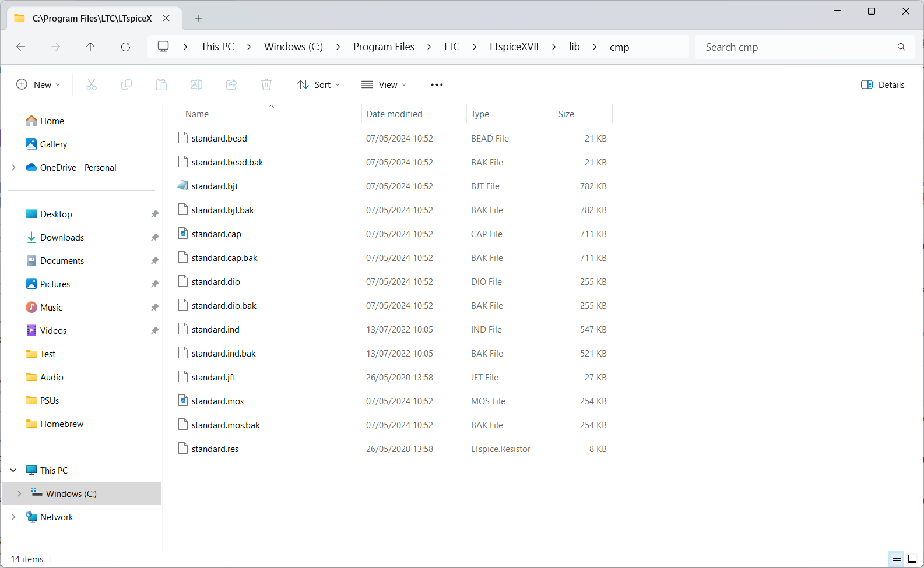The height and width of the screenshot is (568, 924).
Task: Click the Forward arrow button
Action: (x=56, y=47)
